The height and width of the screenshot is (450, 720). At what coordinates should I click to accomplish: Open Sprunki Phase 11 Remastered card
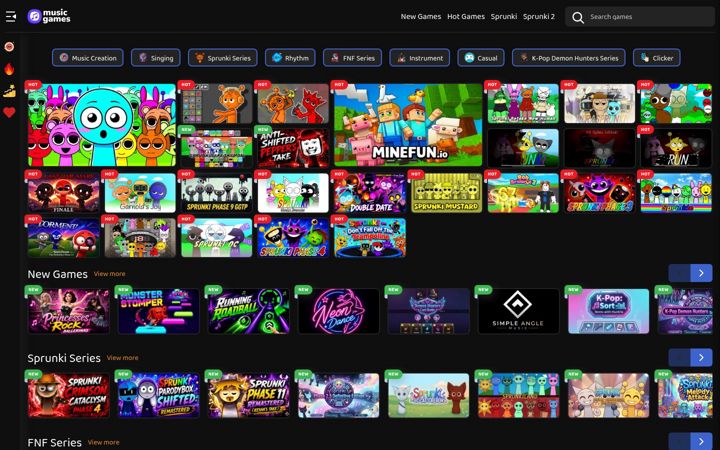coord(248,395)
